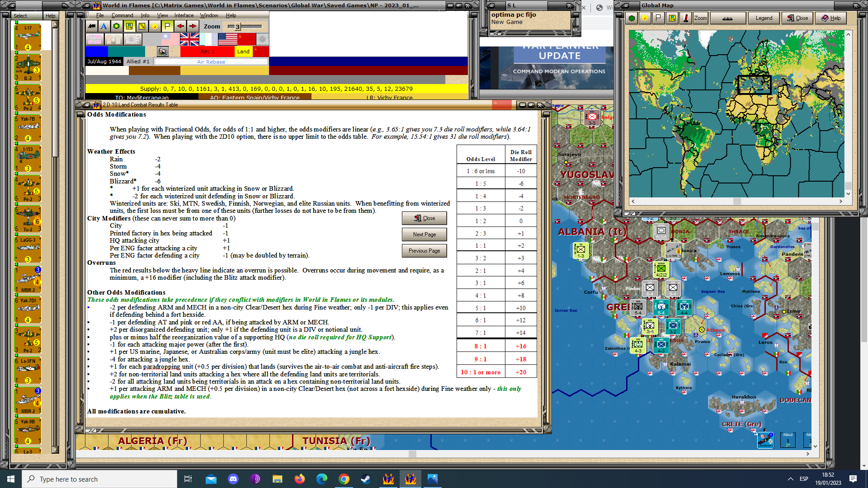This screenshot has width=868, height=488.
Task: Open the Interface menu
Action: pos(184,15)
